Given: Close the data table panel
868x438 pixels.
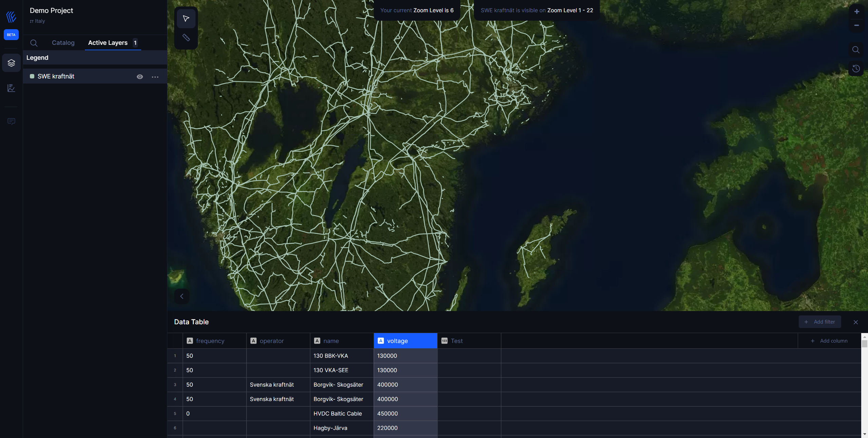Looking at the screenshot, I should tap(855, 322).
